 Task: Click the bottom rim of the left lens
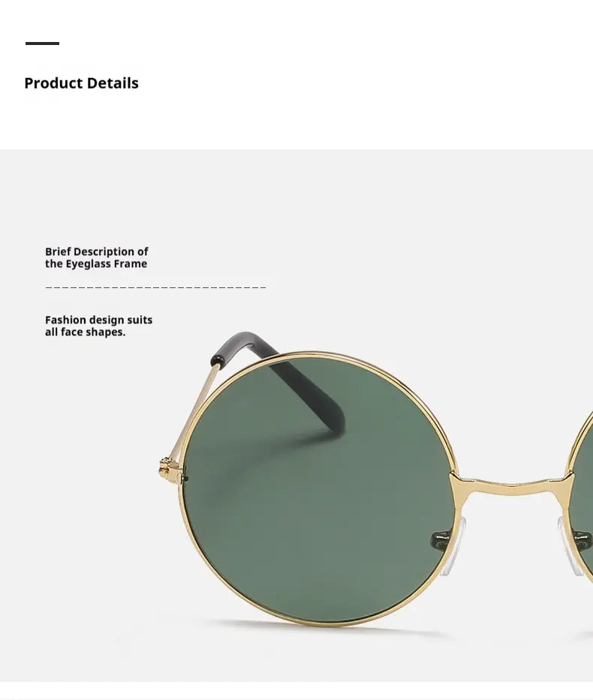(319, 623)
